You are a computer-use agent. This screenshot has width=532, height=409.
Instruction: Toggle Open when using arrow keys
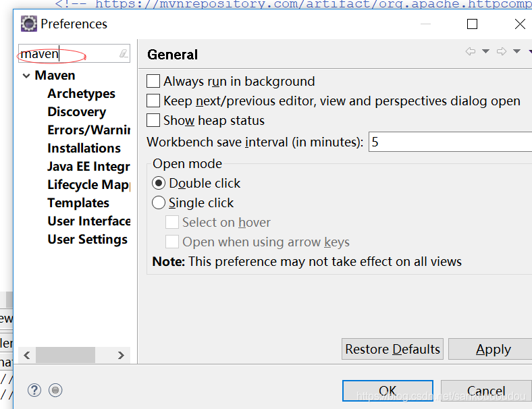tap(172, 242)
